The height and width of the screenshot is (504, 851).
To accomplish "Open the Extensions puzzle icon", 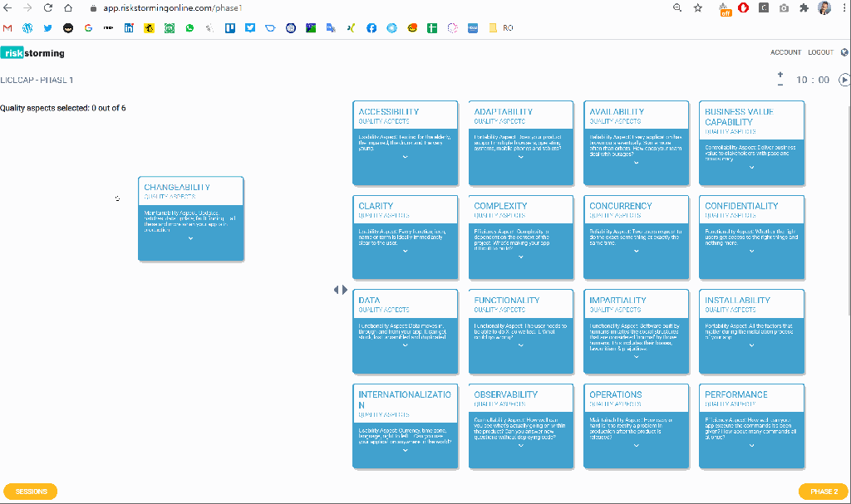I will point(804,7).
